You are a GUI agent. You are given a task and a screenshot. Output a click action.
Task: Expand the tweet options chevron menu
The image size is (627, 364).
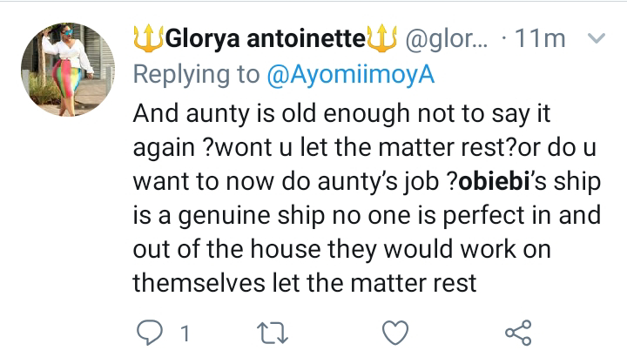[x=597, y=38]
